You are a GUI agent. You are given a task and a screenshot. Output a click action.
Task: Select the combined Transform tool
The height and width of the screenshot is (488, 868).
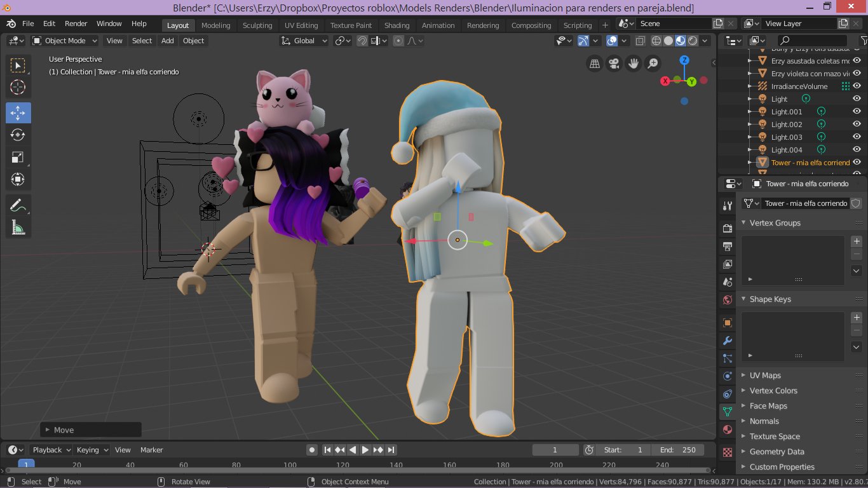click(x=18, y=179)
